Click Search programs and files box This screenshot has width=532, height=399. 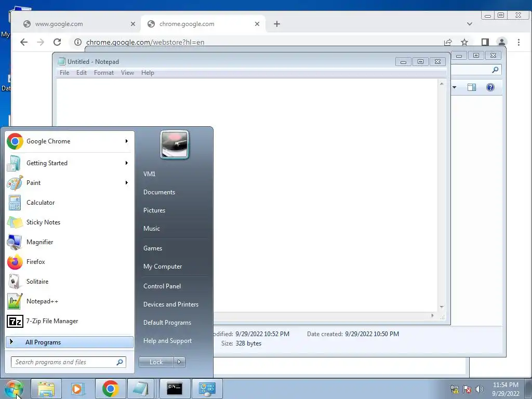69,362
